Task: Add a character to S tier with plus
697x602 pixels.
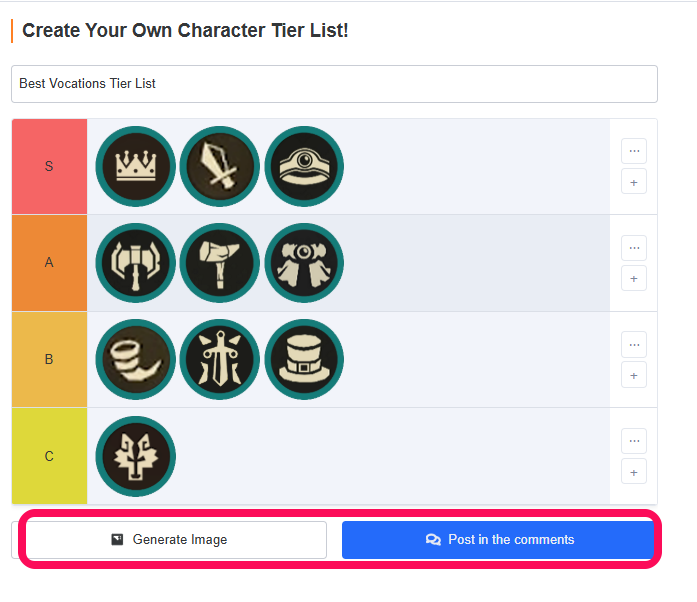Action: 634,181
